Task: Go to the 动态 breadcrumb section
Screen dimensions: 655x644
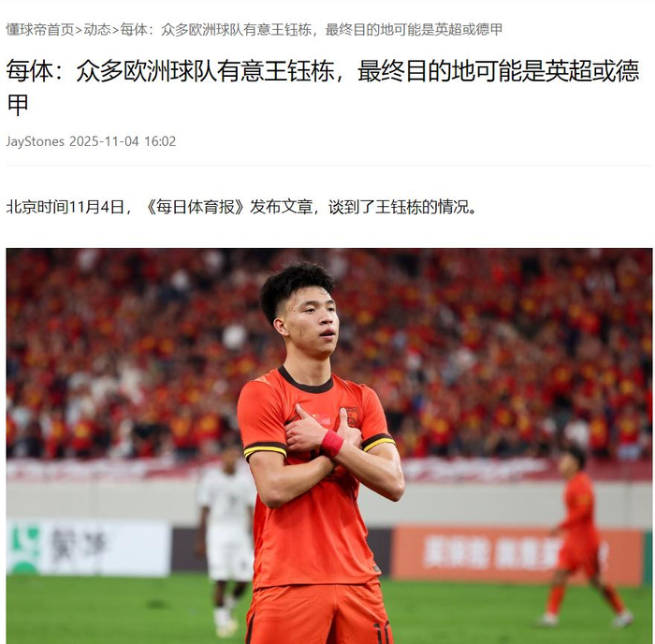Action: pyautogui.click(x=97, y=30)
